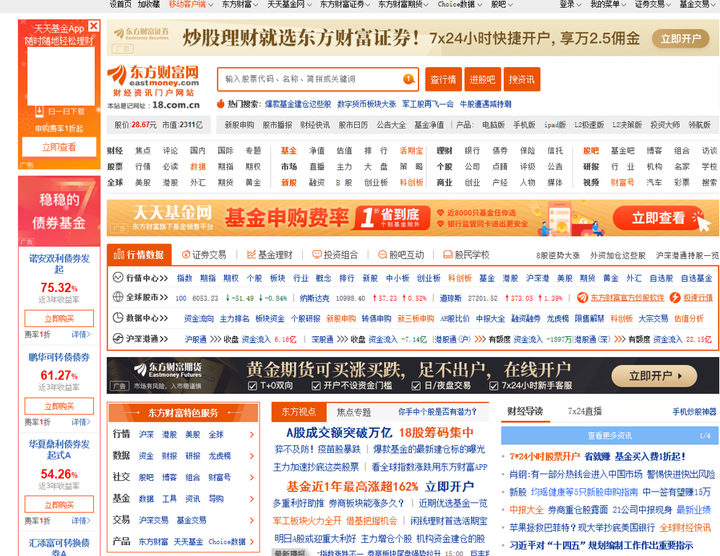This screenshot has height=556, width=720.
Task: Click the 行情中心 checkmark circle icon
Action: point(118,277)
